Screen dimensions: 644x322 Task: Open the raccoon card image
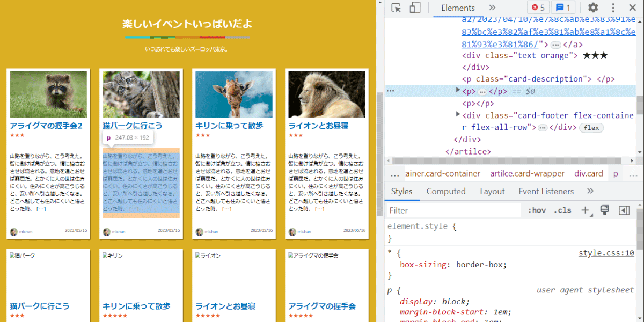click(x=48, y=94)
